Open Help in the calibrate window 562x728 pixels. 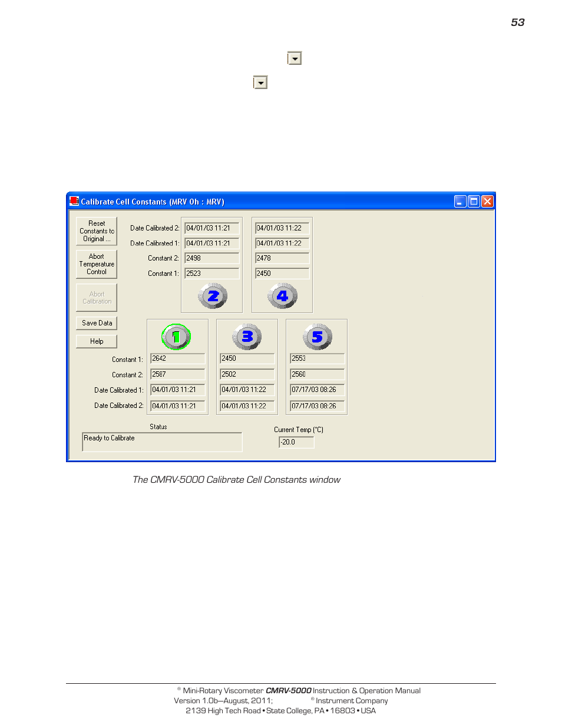(x=97, y=341)
